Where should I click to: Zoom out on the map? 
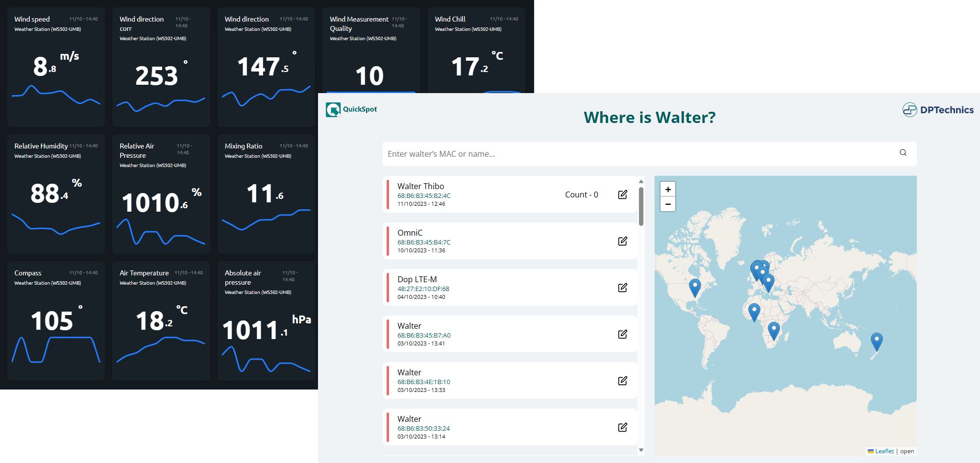[x=668, y=204]
